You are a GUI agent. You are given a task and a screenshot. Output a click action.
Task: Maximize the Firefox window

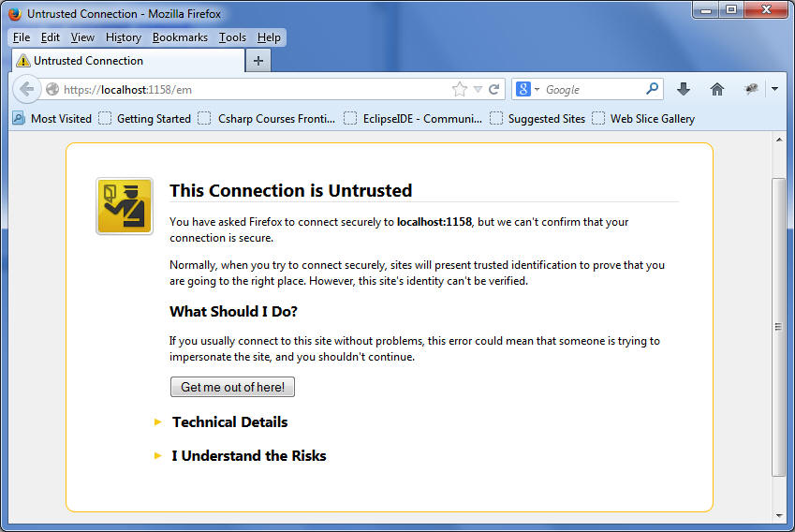(731, 9)
